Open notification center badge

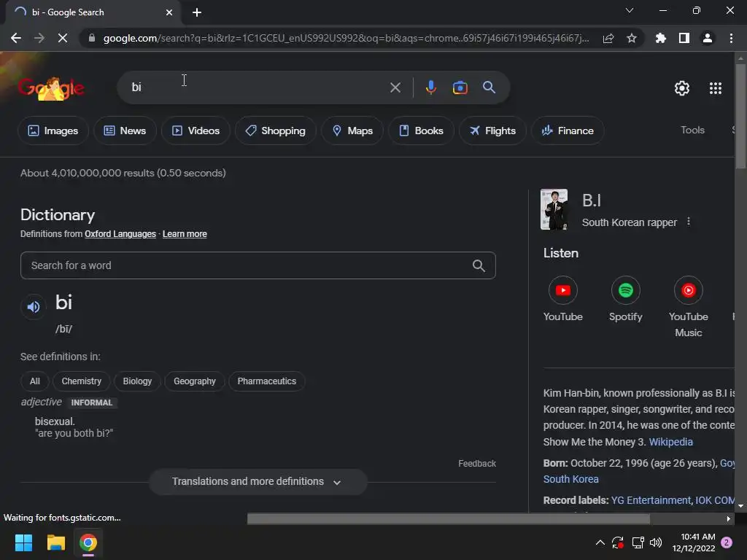(727, 542)
